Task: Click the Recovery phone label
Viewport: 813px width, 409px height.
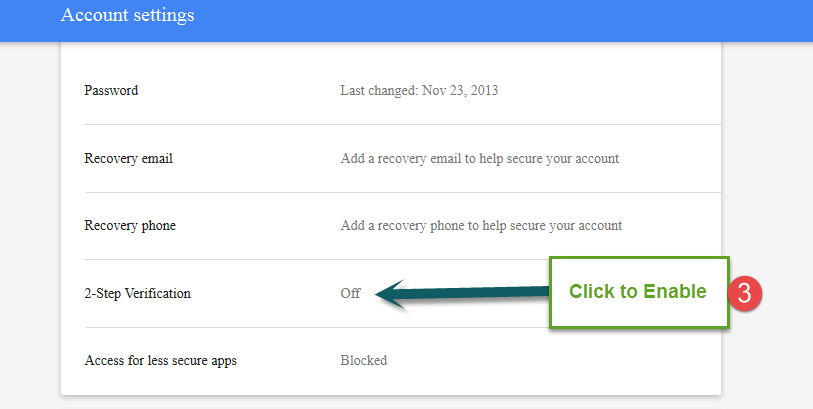Action: click(130, 226)
